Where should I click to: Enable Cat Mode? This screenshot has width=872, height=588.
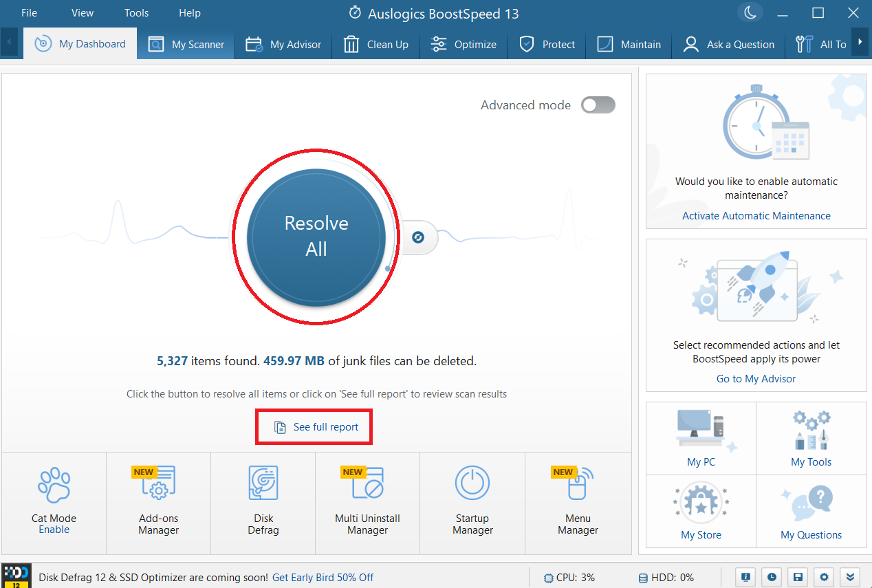click(x=54, y=530)
